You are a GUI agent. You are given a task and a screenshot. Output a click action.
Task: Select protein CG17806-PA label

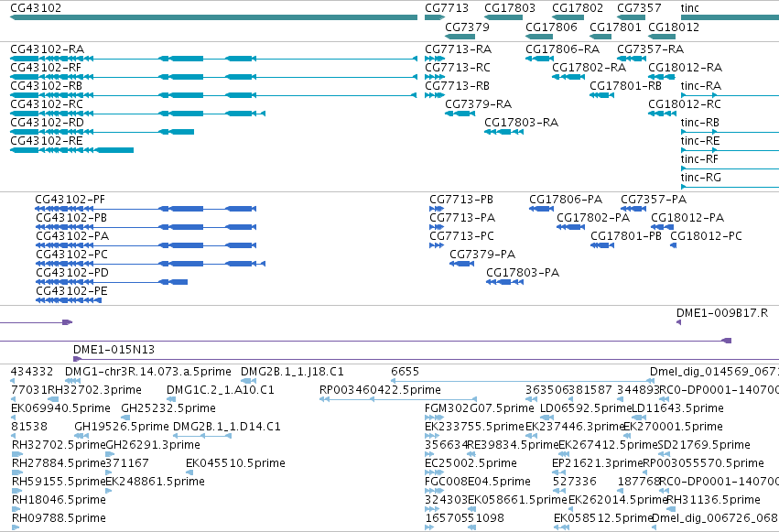click(566, 200)
